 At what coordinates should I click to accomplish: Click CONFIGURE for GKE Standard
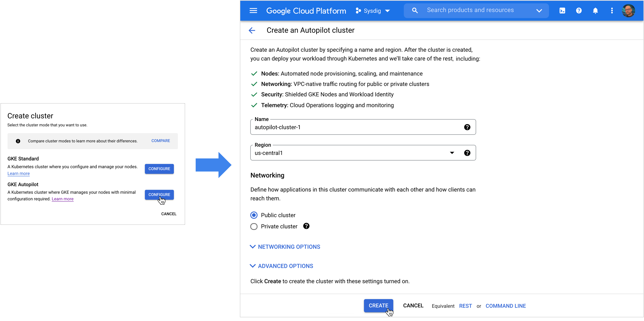[159, 169]
